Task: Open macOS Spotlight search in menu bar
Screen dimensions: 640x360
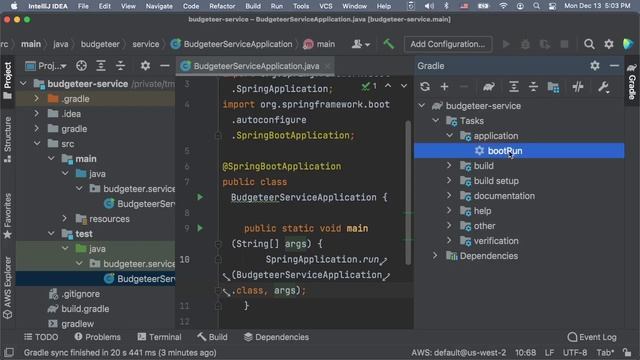Action: pos(536,6)
